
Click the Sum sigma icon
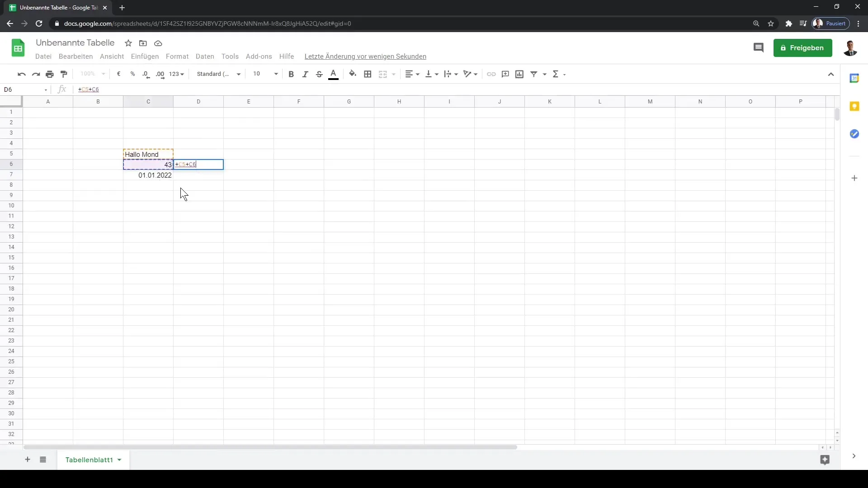pos(556,73)
